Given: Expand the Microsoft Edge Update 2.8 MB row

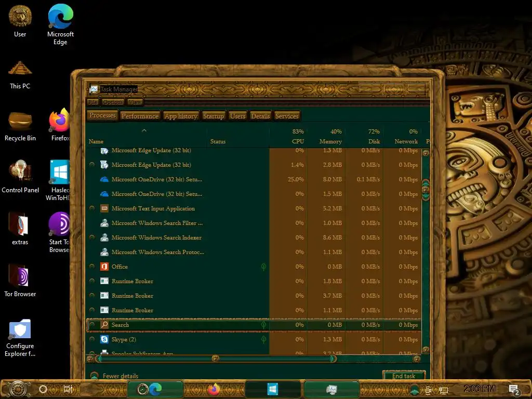Looking at the screenshot, I should [91, 165].
